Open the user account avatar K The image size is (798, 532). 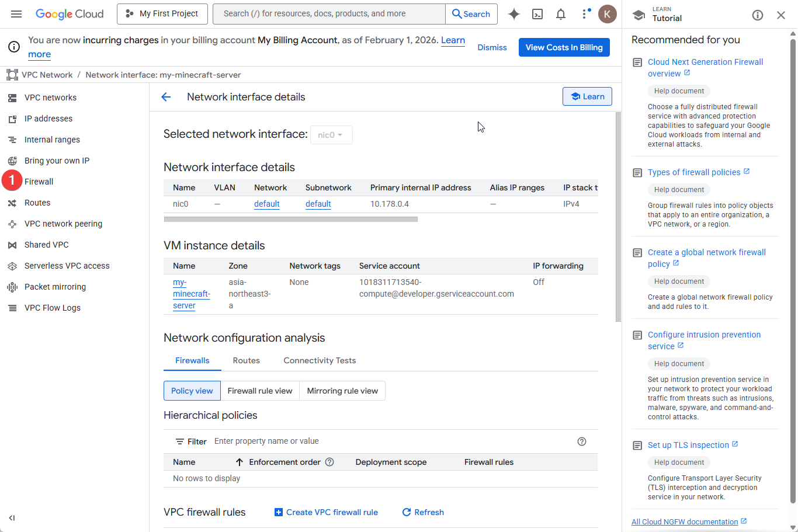pyautogui.click(x=608, y=14)
